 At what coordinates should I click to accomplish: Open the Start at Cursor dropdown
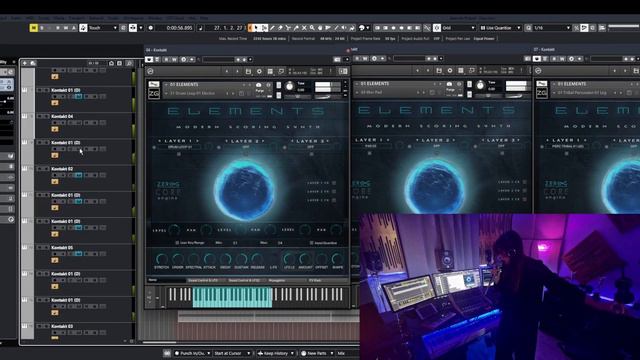[232, 353]
